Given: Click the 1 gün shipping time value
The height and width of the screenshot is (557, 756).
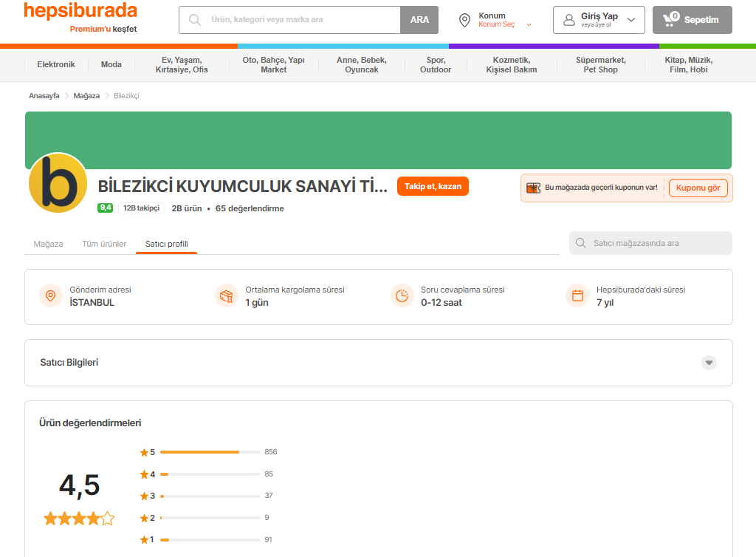Looking at the screenshot, I should (257, 303).
